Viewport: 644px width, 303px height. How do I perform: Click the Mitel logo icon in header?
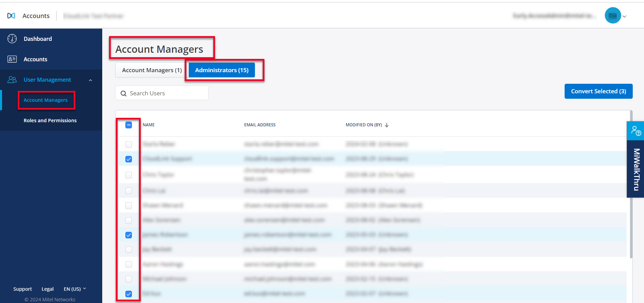[11, 16]
